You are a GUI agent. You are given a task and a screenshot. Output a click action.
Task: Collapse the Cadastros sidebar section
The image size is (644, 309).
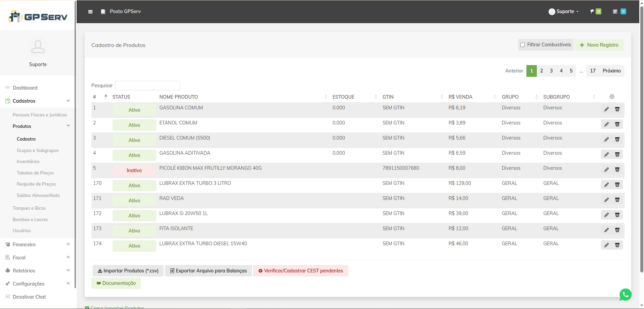coord(37,101)
